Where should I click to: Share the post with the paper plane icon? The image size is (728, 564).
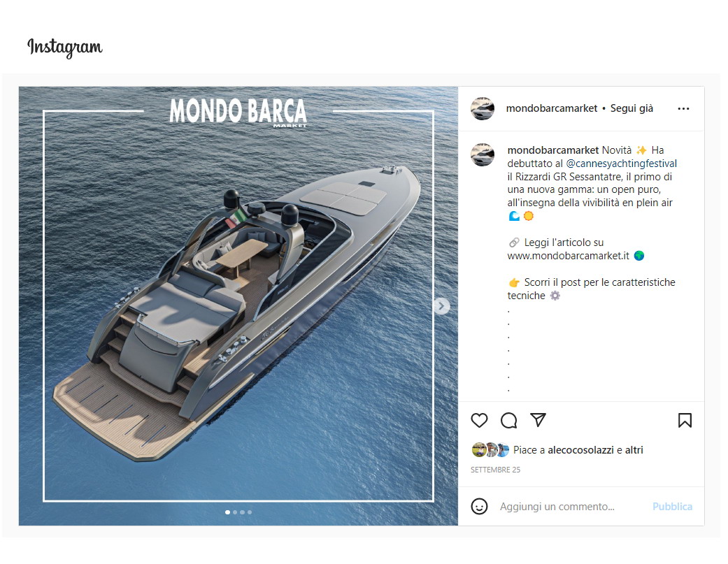pos(538,420)
